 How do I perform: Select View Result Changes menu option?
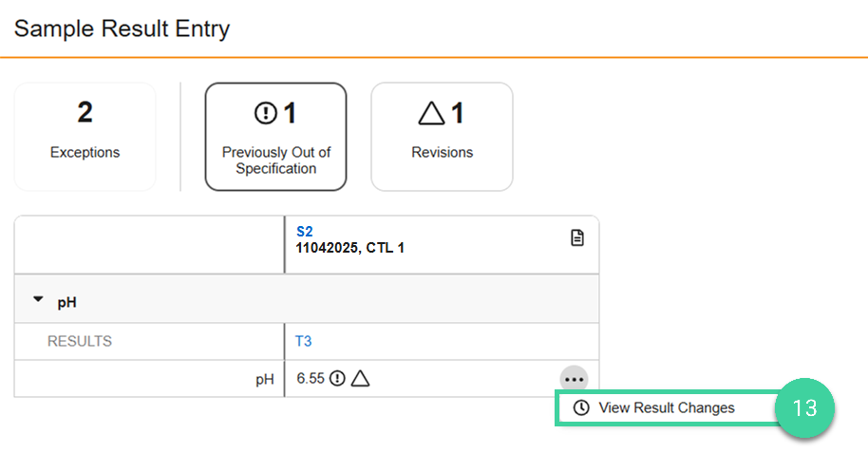tap(666, 407)
